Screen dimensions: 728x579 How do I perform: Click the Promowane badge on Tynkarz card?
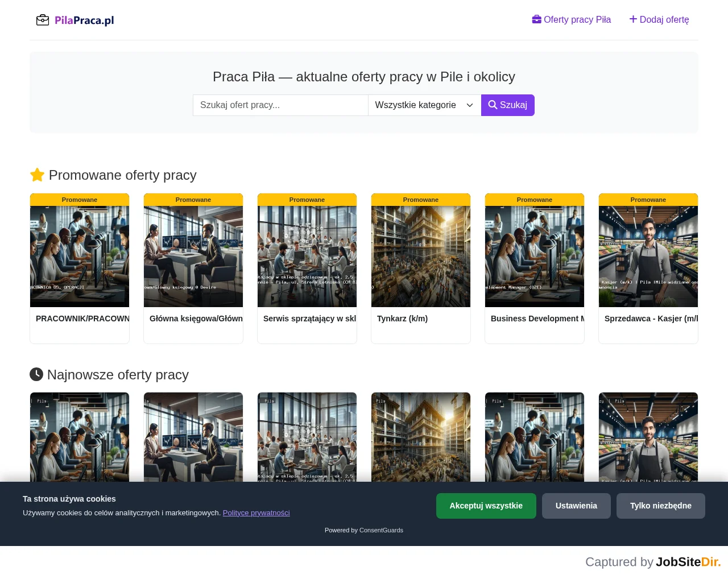click(421, 200)
